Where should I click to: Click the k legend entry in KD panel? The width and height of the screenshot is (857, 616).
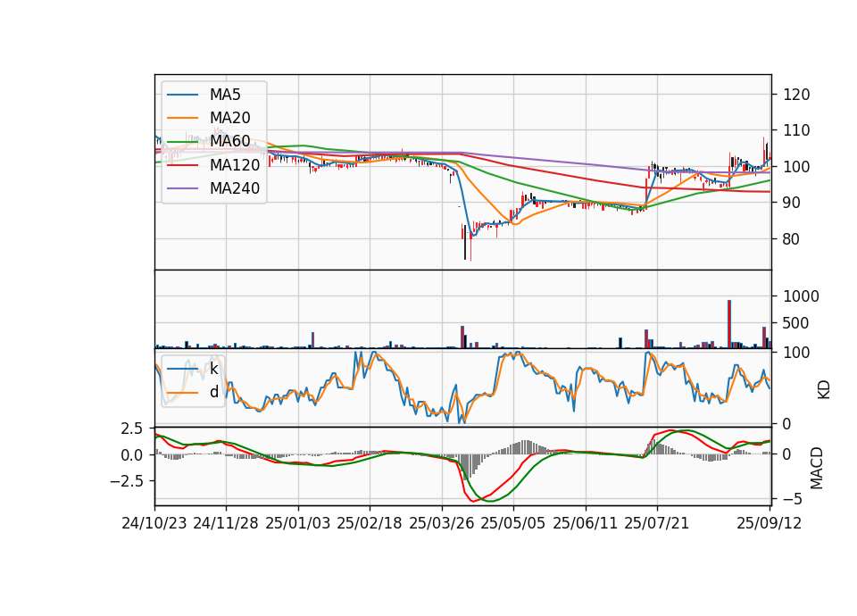pos(213,369)
